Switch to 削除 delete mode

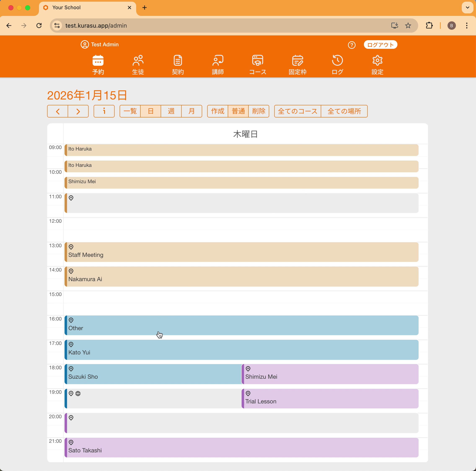[259, 111]
